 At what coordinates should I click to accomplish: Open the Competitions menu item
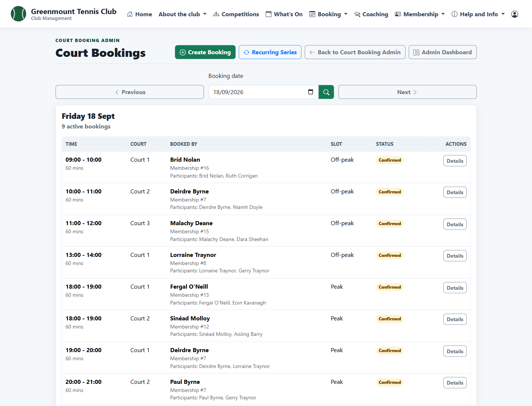pos(236,14)
